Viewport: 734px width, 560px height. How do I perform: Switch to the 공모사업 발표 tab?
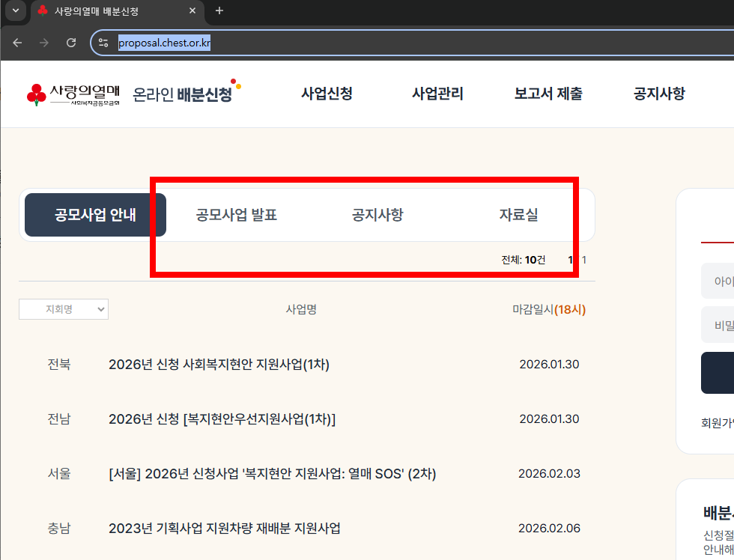coord(237,213)
